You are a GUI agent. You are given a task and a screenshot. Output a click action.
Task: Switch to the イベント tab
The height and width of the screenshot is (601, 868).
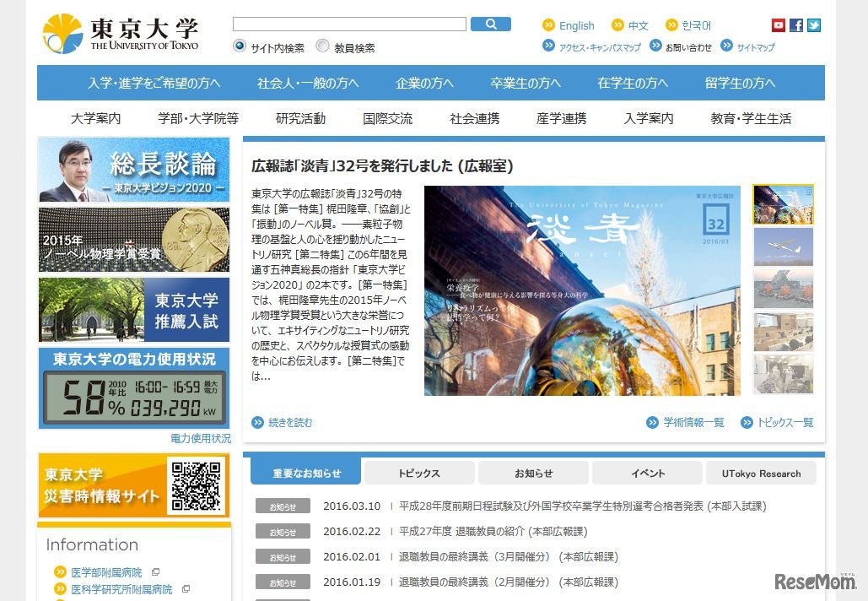[x=647, y=473]
